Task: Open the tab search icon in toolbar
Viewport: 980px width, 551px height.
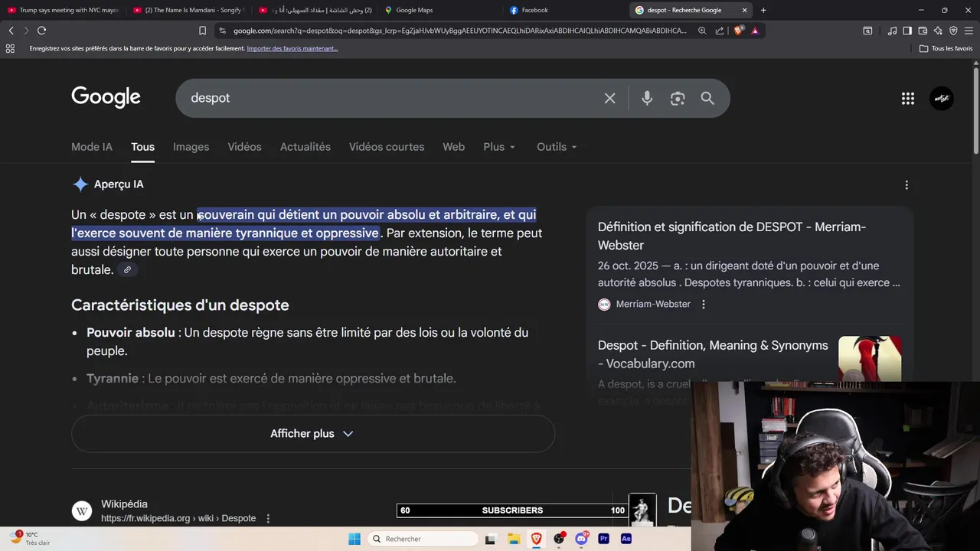Action: click(x=867, y=31)
